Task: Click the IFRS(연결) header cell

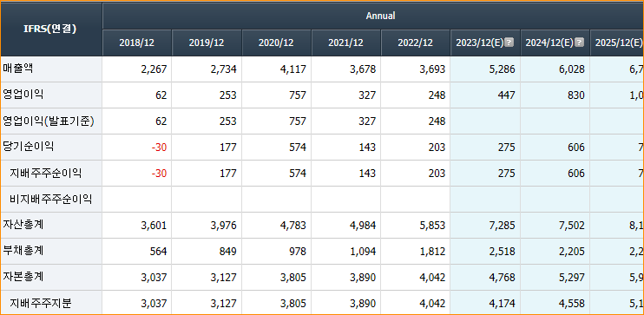Action: (51, 29)
